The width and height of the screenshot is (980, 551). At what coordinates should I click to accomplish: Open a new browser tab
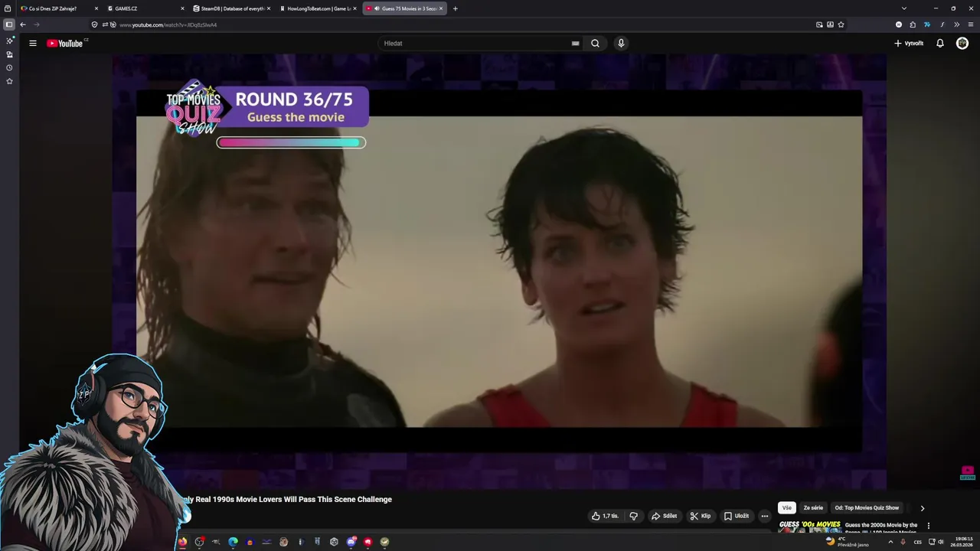click(456, 8)
